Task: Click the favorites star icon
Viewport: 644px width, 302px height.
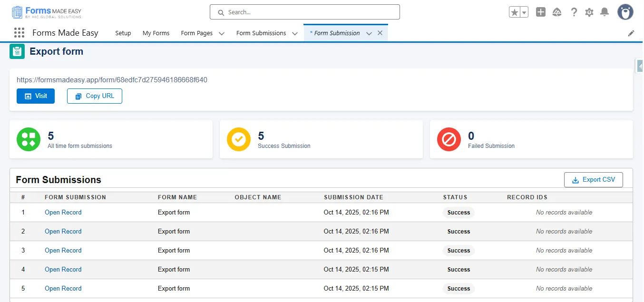Action: pyautogui.click(x=514, y=12)
